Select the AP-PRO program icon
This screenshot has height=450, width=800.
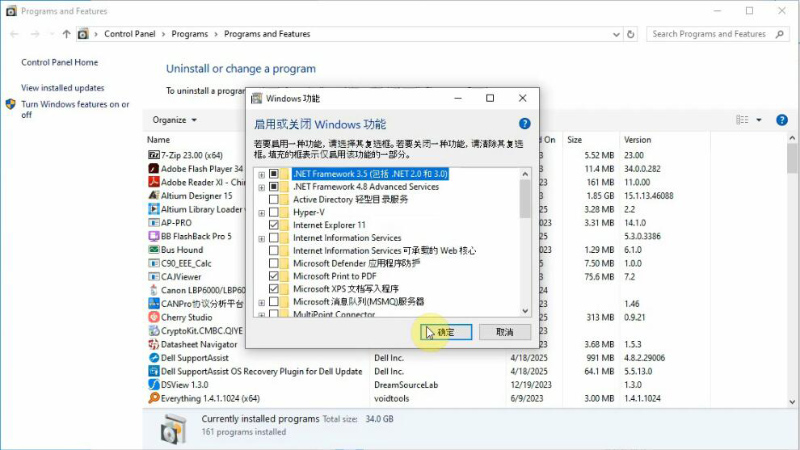154,222
